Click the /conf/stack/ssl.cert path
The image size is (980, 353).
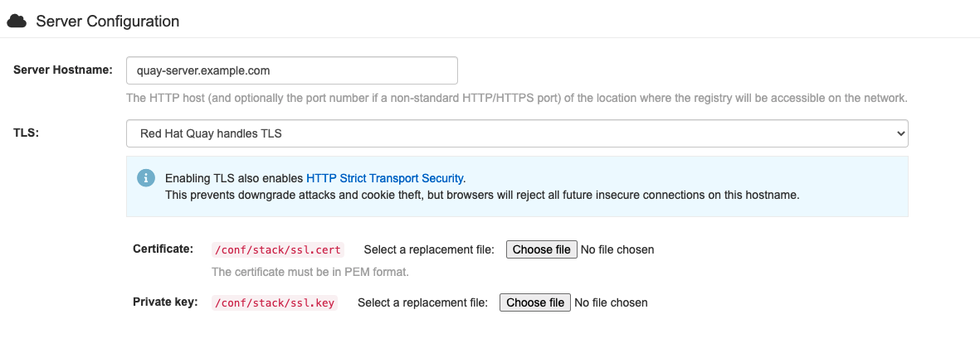pyautogui.click(x=278, y=249)
